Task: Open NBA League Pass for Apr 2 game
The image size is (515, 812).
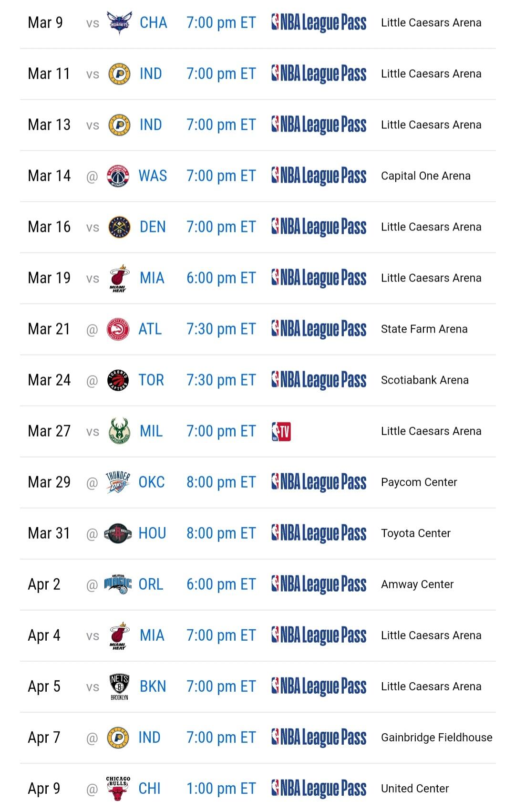Action: 319,584
